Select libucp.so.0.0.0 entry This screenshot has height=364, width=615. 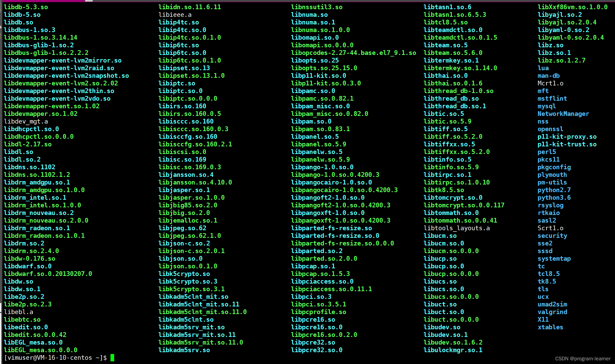(x=451, y=274)
